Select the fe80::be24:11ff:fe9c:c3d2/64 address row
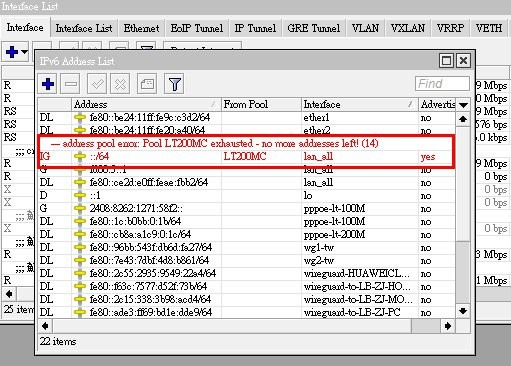Viewport: 511px width, 366px height. tap(246, 118)
